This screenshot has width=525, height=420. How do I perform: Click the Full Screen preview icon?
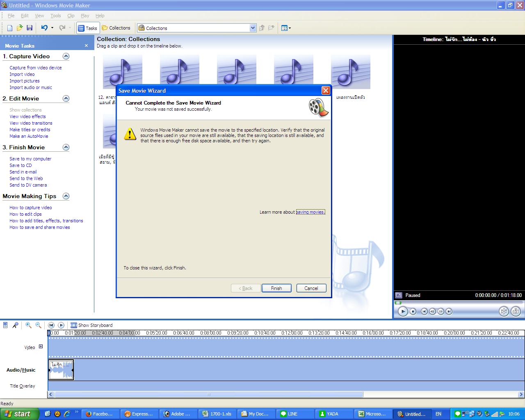tap(398, 295)
